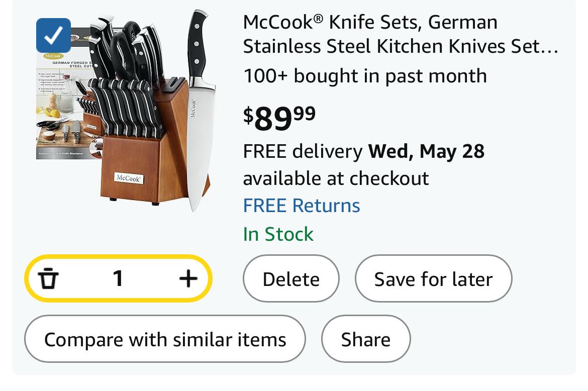Click the quantity number 1
This screenshot has width=588, height=391.
118,278
